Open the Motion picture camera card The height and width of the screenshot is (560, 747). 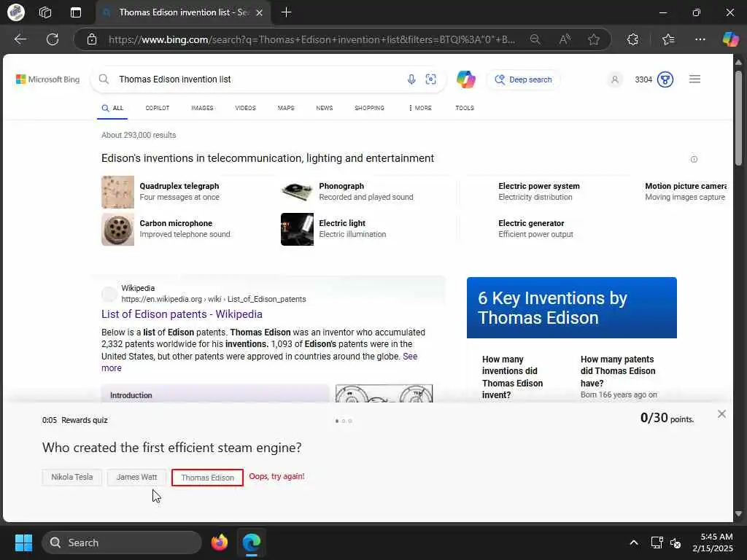click(686, 192)
